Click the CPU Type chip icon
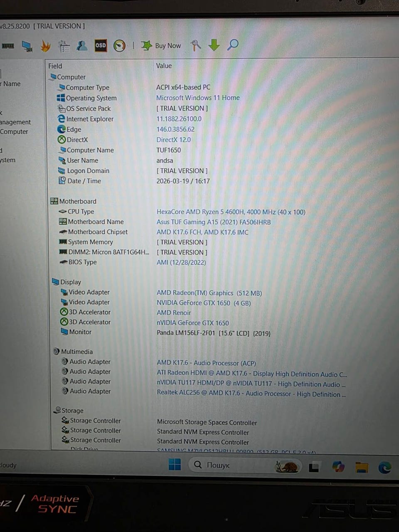 62,212
